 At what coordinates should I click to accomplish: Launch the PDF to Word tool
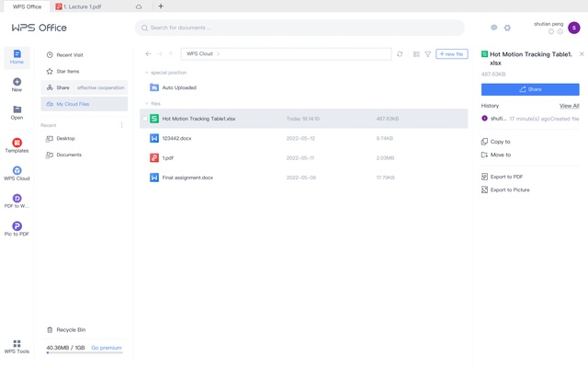pyautogui.click(x=17, y=201)
